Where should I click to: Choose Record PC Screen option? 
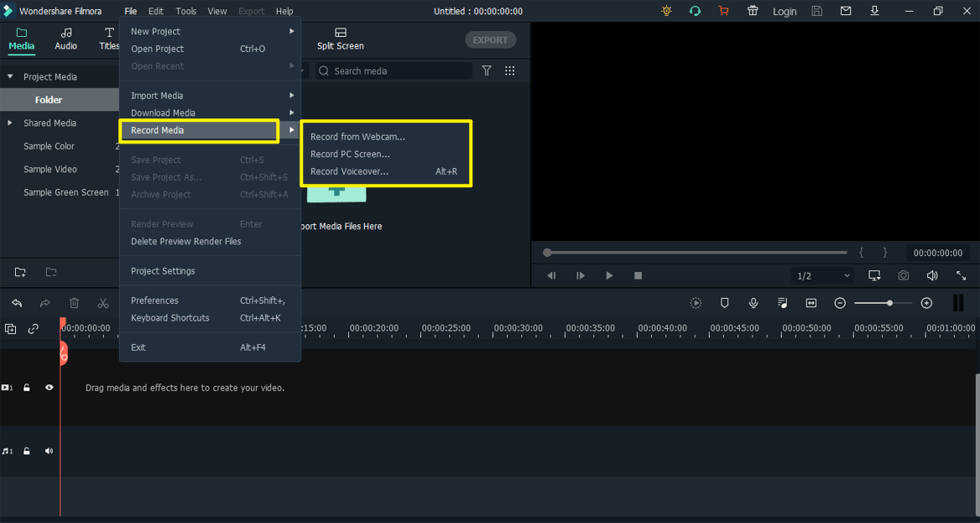[350, 154]
